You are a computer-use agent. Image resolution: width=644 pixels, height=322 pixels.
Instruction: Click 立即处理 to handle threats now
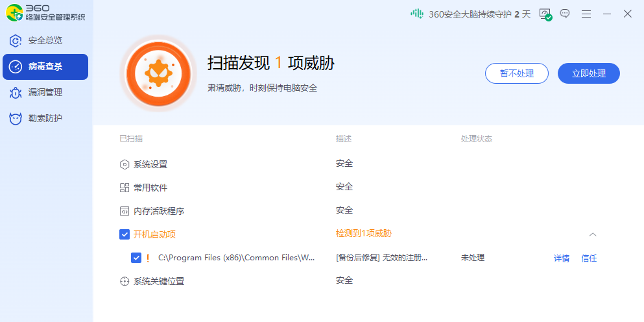pos(588,73)
